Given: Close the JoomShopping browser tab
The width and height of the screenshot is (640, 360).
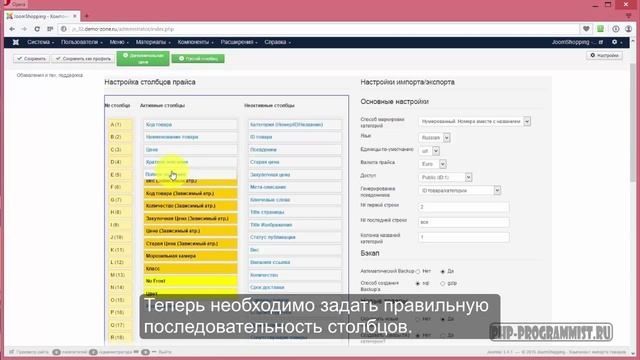Looking at the screenshot, I should pos(75,16).
